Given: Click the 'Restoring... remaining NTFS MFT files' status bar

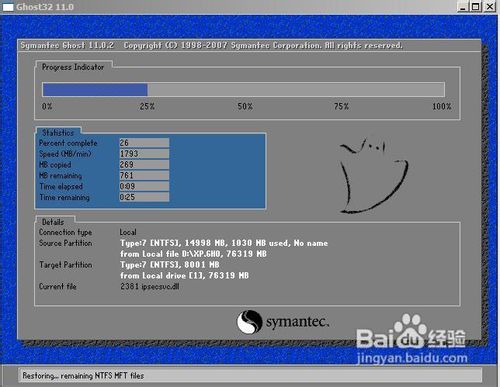Looking at the screenshot, I should 250,376.
